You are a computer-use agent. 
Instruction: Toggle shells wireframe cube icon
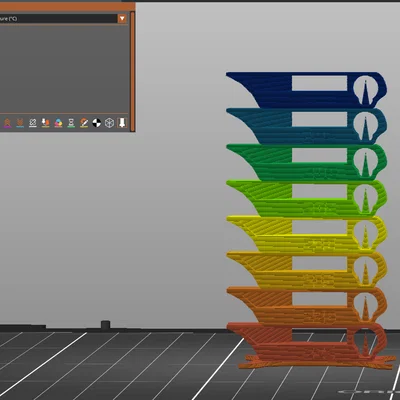(x=109, y=123)
